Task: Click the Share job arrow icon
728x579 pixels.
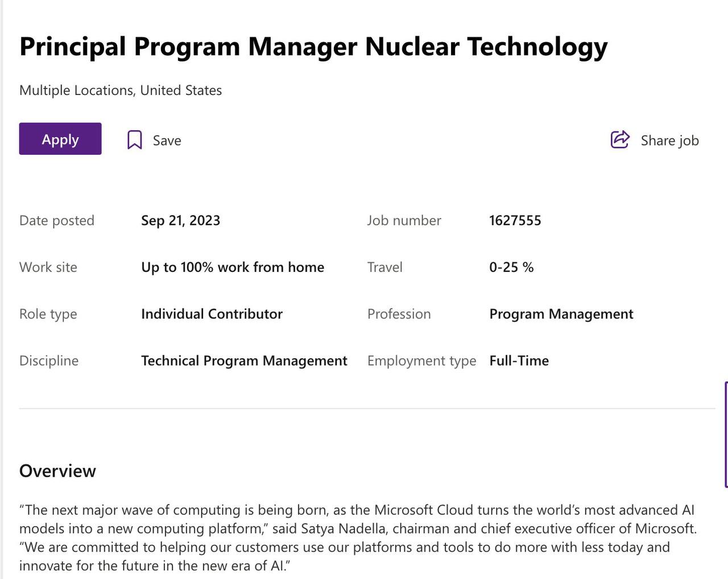Action: tap(620, 139)
